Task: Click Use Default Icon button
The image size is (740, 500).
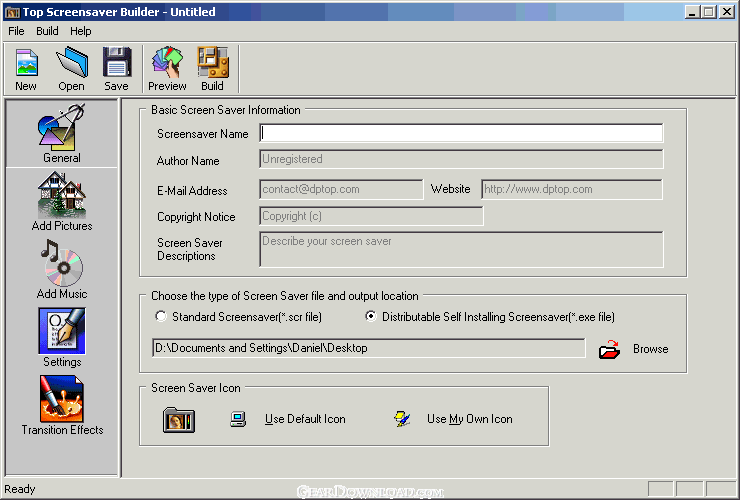Action: (305, 419)
